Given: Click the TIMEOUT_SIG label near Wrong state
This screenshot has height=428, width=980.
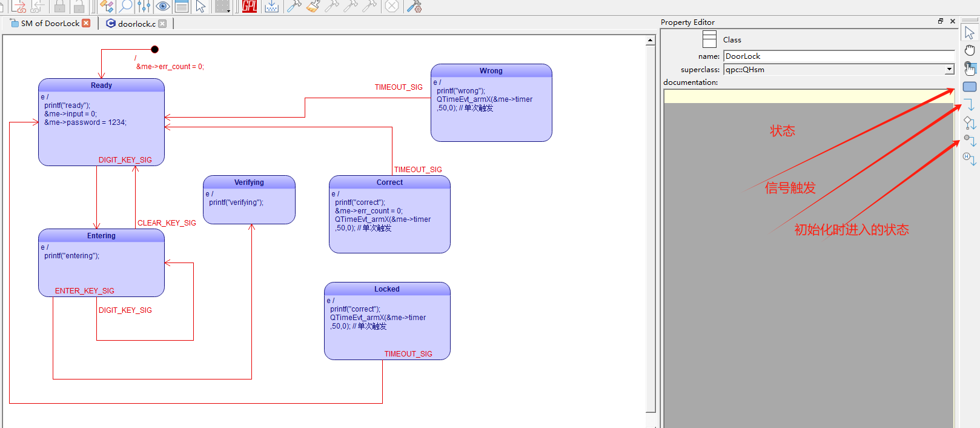Looking at the screenshot, I should coord(399,87).
